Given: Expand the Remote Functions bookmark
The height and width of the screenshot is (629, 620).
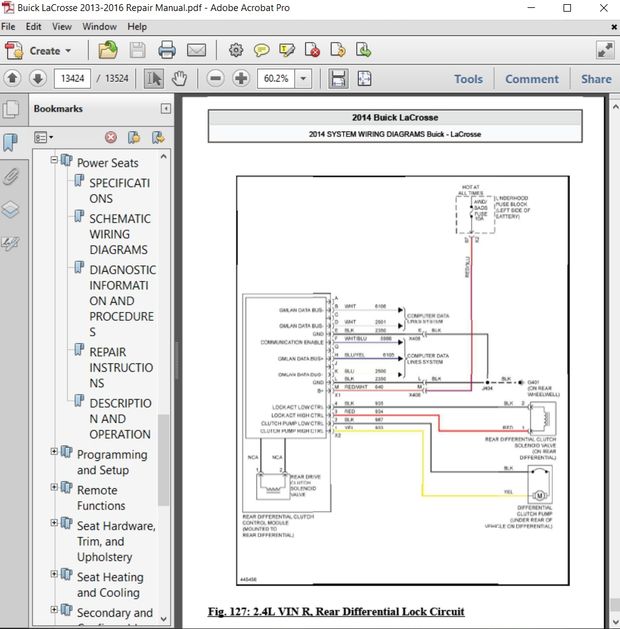Looking at the screenshot, I should [54, 487].
